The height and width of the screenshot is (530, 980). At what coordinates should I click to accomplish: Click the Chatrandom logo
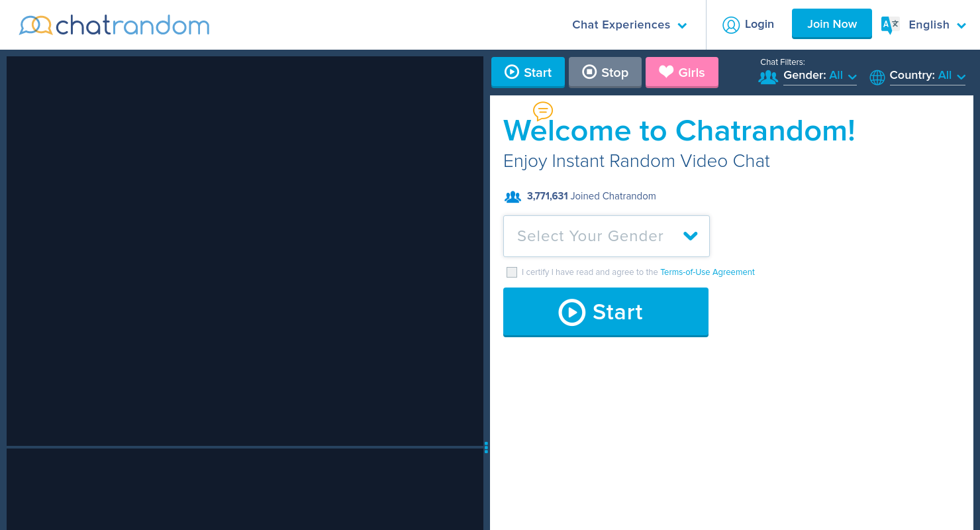click(x=115, y=25)
